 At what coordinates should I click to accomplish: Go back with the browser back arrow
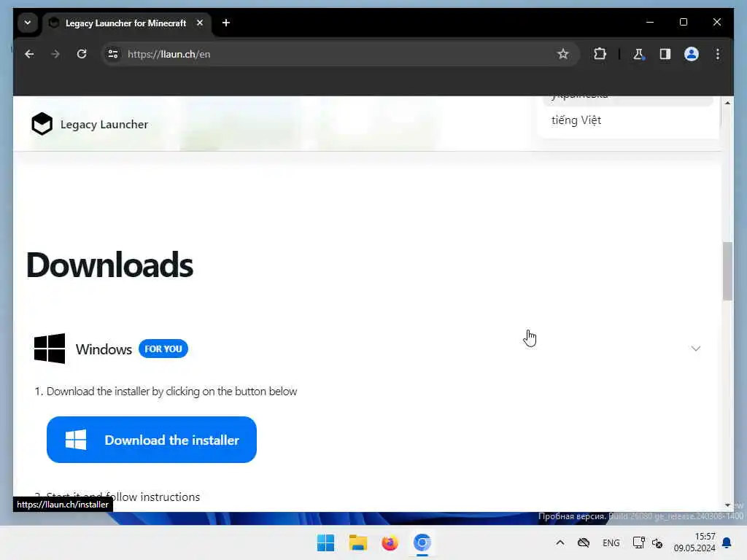[29, 54]
